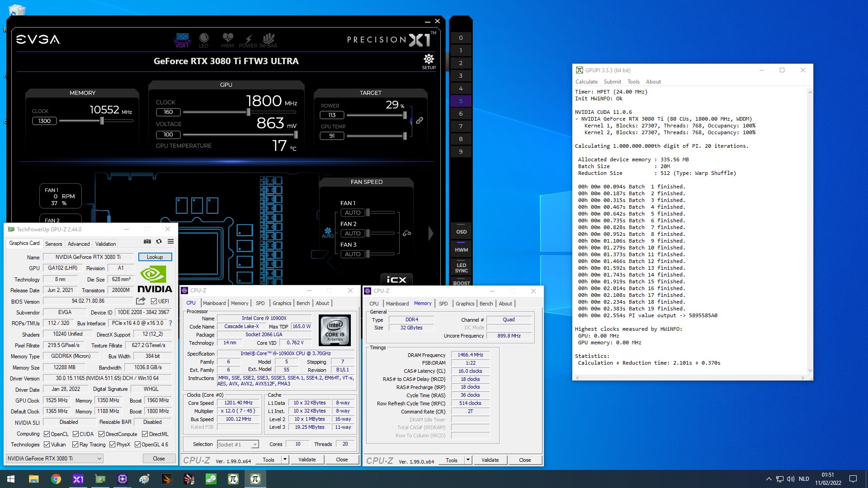This screenshot has height=488, width=868.
Task: Toggle the OpenCL checkbox in GPU-Z
Action: 47,434
